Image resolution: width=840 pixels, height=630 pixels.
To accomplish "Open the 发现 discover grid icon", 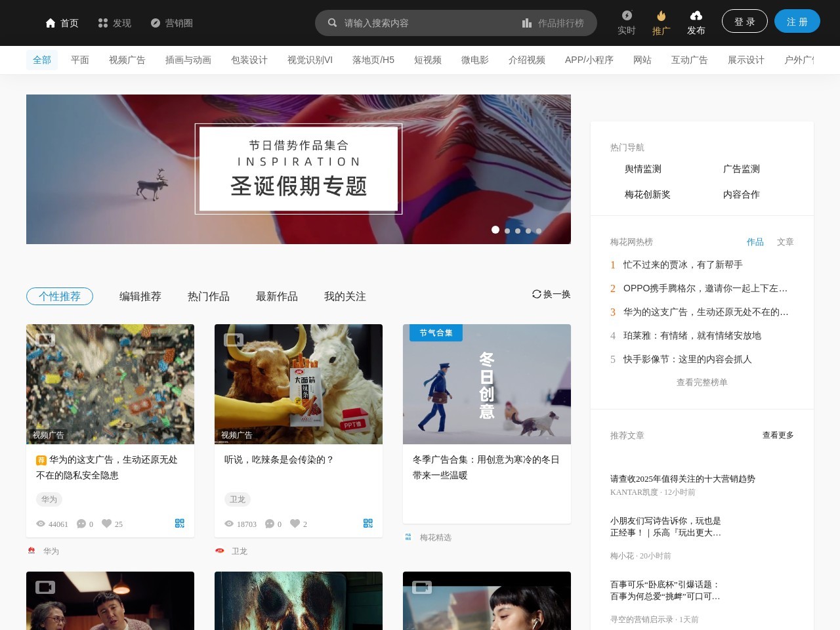I will coord(103,23).
